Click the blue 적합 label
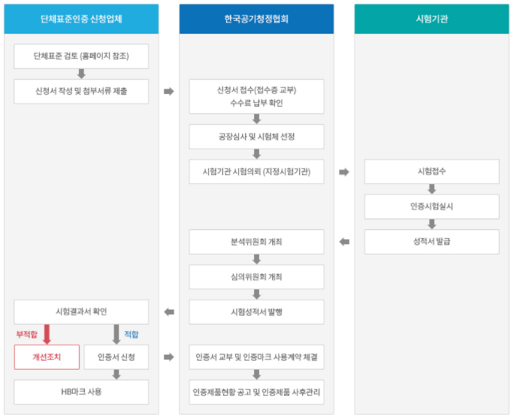Image resolution: width=514 pixels, height=420 pixels. pyautogui.click(x=132, y=334)
